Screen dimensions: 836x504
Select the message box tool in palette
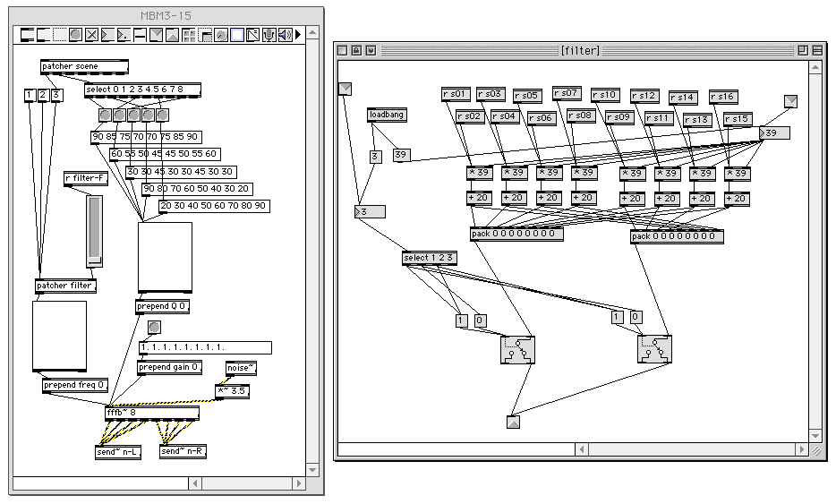click(44, 35)
